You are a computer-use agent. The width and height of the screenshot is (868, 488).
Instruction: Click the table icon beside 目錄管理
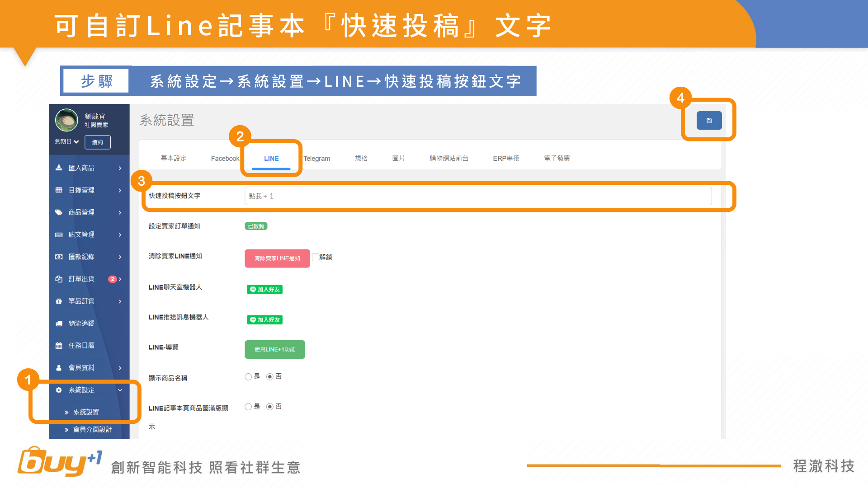(x=59, y=190)
